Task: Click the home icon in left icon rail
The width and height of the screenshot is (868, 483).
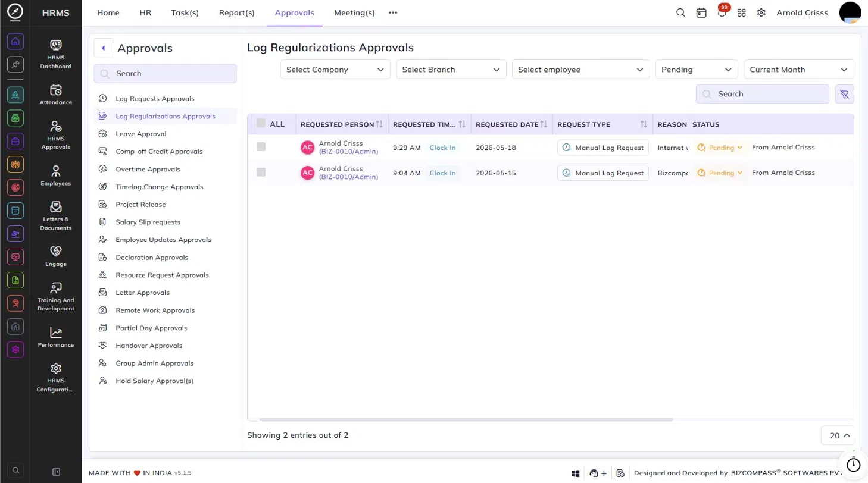Action: [x=15, y=42]
